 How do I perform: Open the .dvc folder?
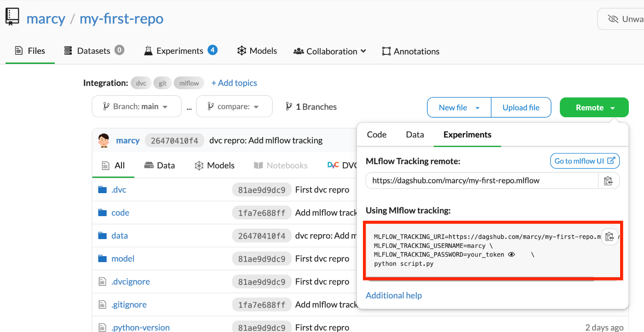click(x=119, y=189)
